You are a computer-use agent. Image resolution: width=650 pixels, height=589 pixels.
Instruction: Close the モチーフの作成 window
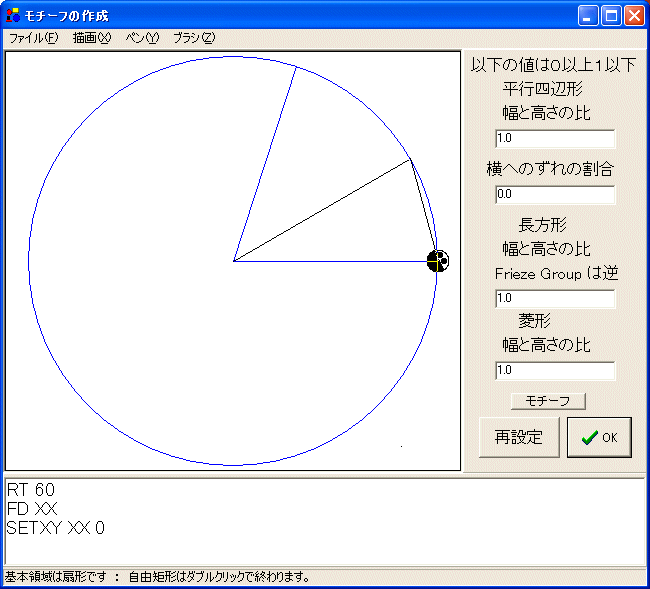point(634,15)
